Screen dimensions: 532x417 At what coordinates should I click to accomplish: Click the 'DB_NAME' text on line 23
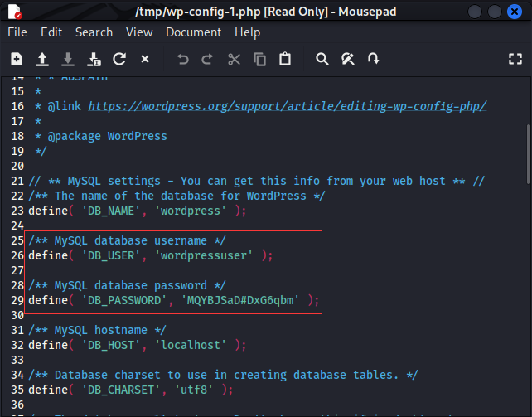[111, 211]
